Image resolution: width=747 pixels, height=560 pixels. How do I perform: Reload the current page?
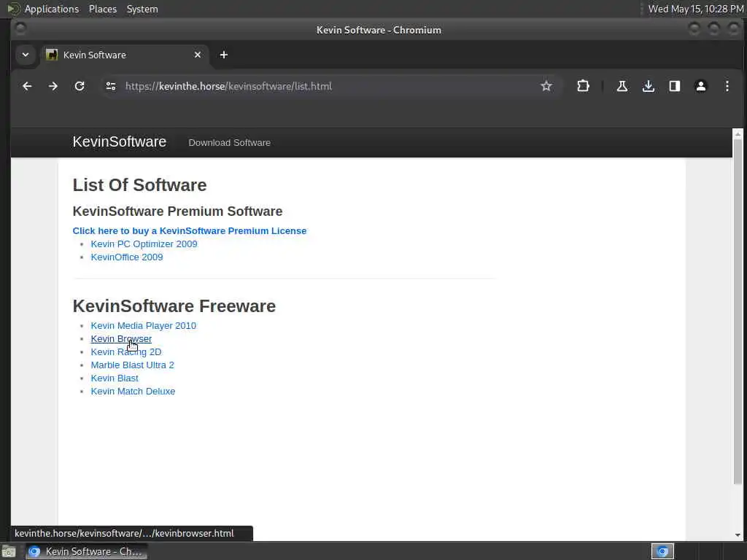point(80,86)
